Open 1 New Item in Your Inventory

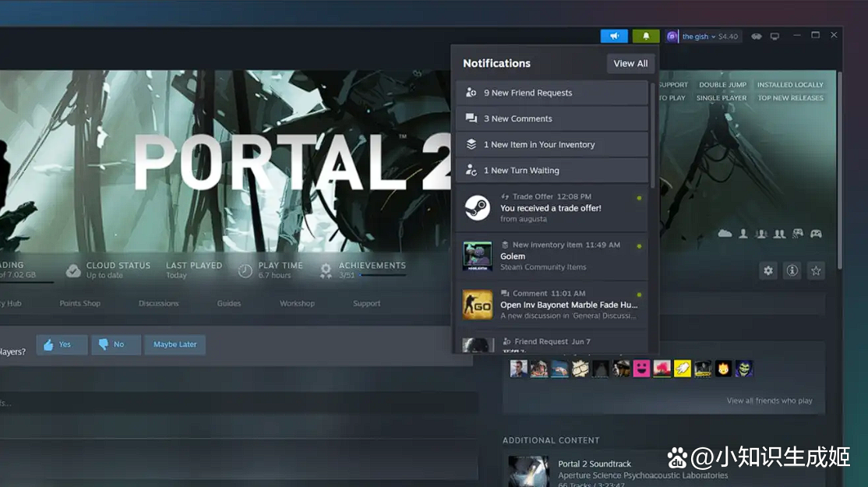tap(552, 144)
